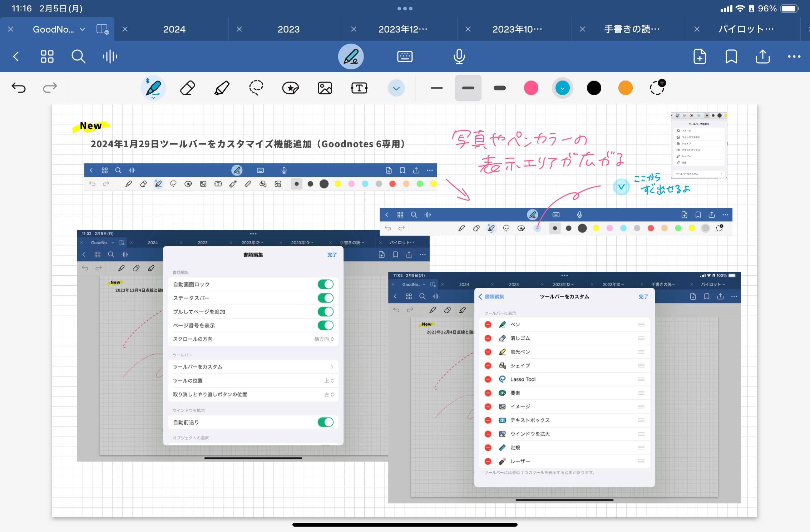Toggle 自動画面ロック switch in pasted screenshot
Viewport: 810px width, 532px height.
[325, 284]
